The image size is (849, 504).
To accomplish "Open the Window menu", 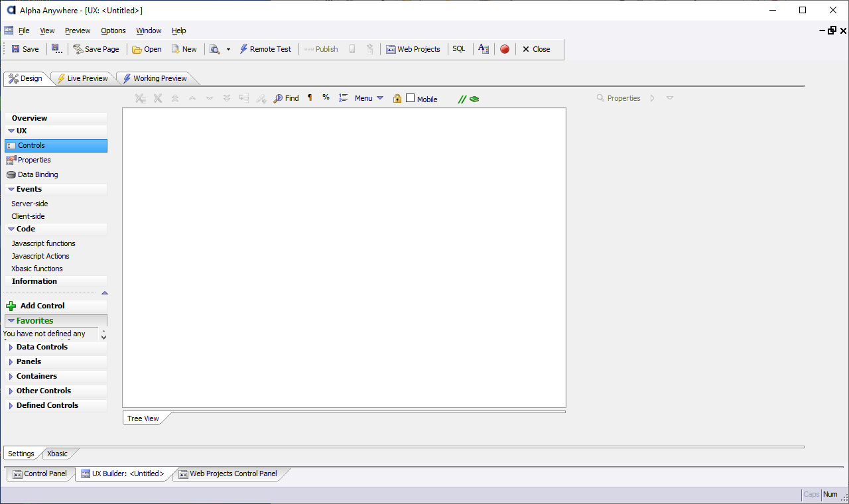I will pyautogui.click(x=149, y=31).
